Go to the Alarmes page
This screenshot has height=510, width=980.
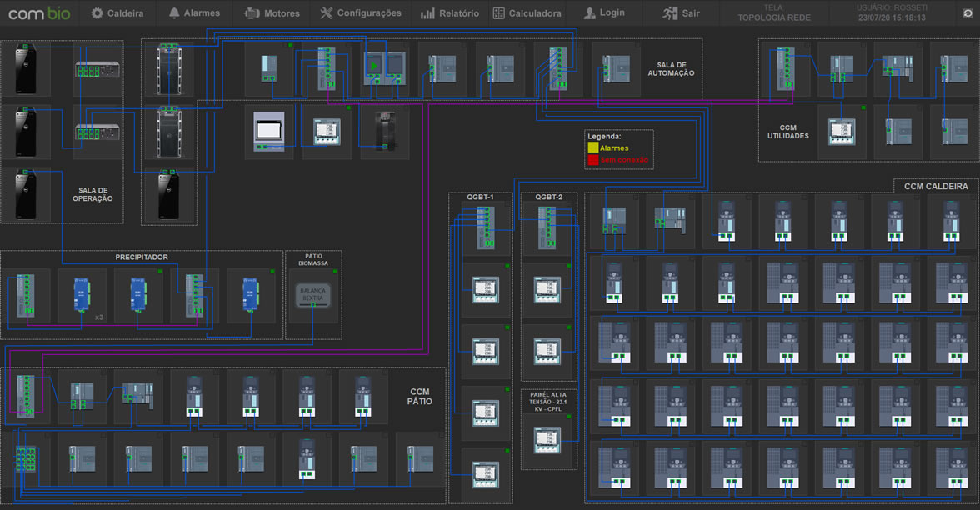(x=194, y=13)
